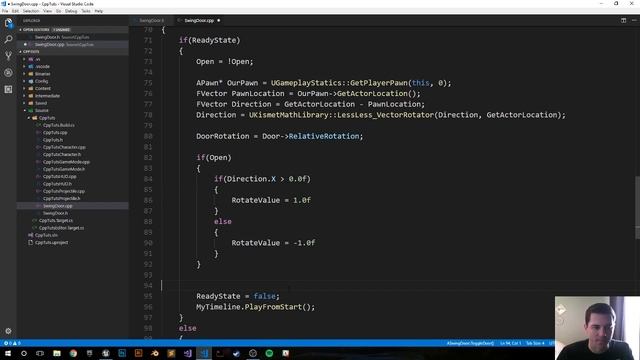This screenshot has width=640, height=360.
Task: Open Task View on the taskbar
Action: 40,353
